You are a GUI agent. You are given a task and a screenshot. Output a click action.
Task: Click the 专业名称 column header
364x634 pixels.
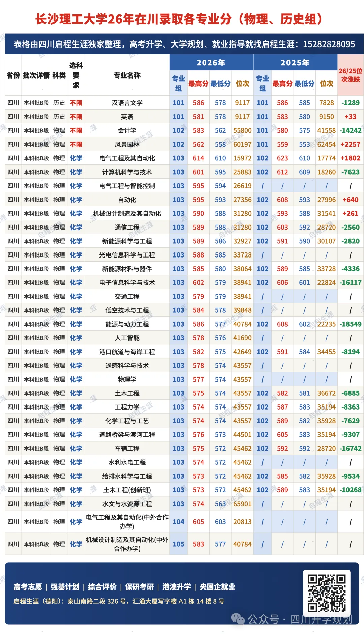[127, 75]
